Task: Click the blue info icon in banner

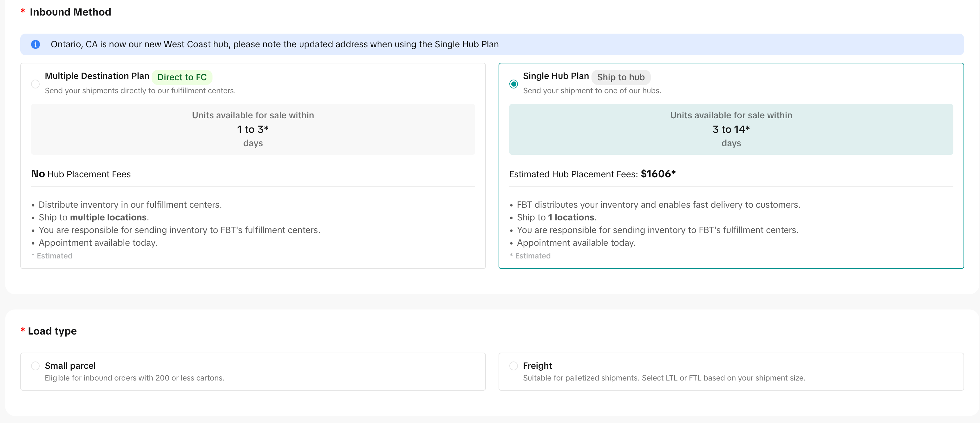Action: 36,44
